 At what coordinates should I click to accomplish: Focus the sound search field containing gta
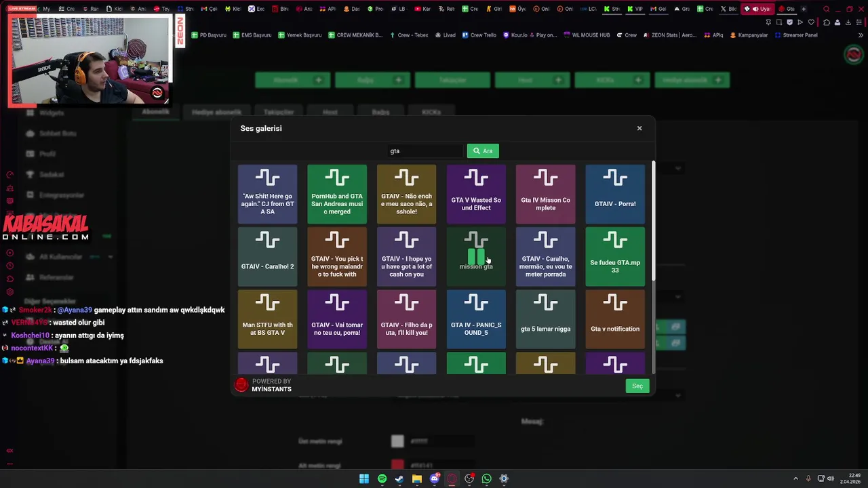425,151
